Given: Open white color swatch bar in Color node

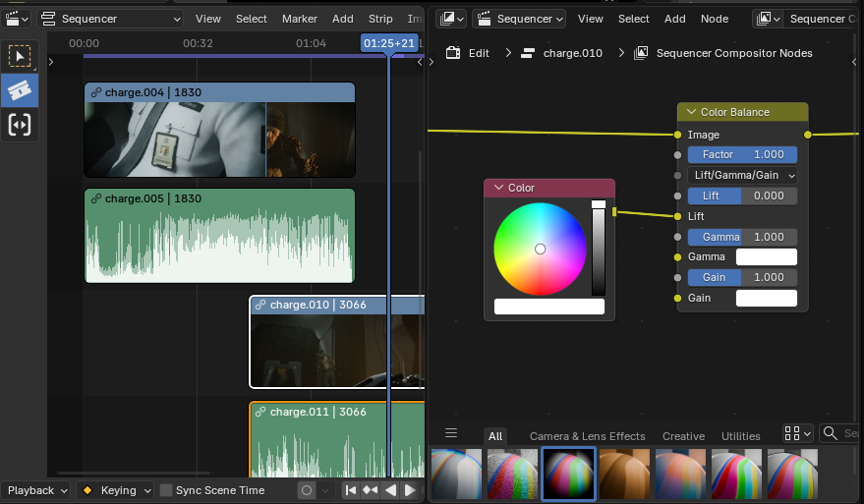Looking at the screenshot, I should point(549,307).
